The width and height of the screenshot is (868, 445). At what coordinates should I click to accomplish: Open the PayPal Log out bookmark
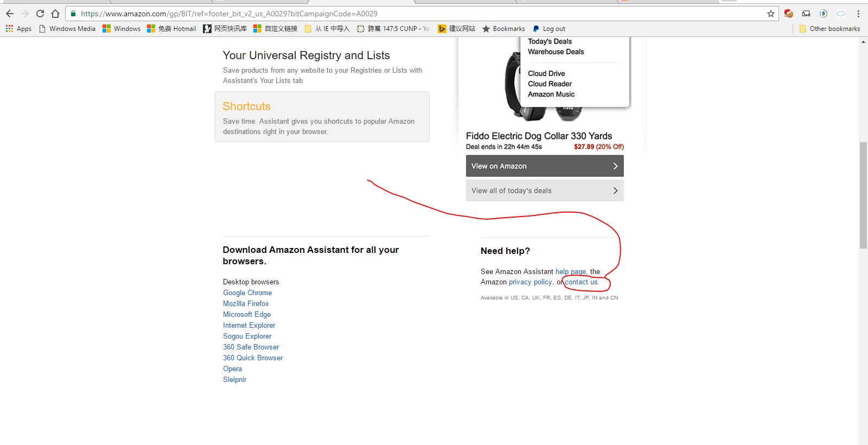(x=549, y=29)
